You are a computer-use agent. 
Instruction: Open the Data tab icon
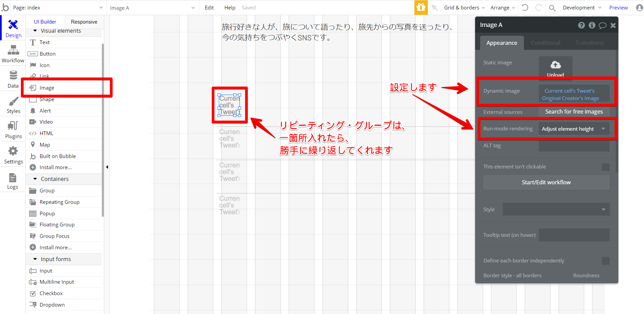click(13, 75)
